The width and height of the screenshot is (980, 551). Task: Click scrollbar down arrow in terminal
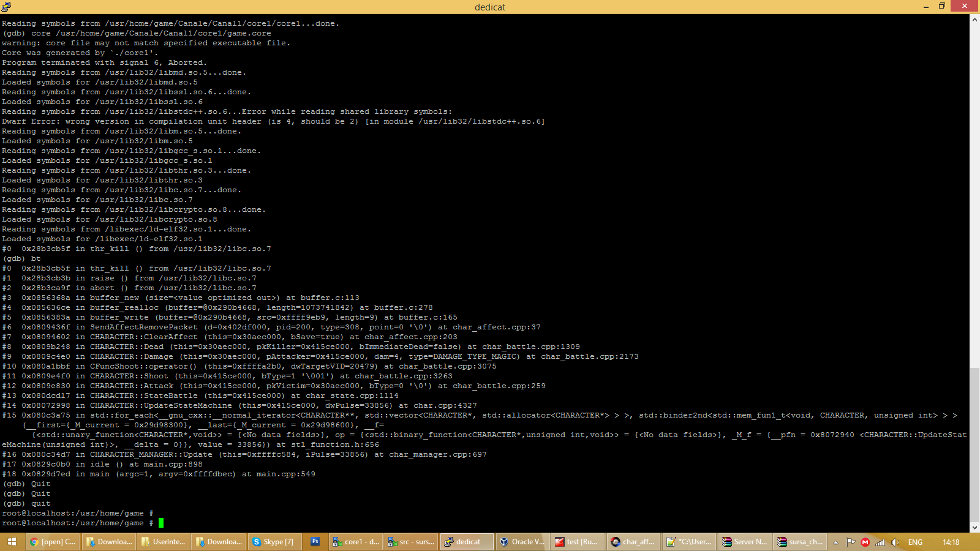974,527
